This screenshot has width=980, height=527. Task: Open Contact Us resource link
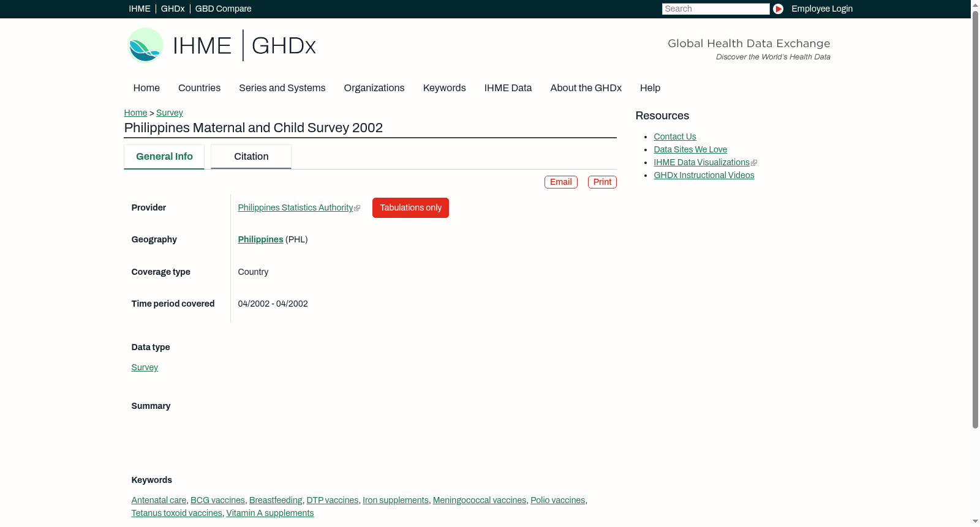[x=675, y=136]
